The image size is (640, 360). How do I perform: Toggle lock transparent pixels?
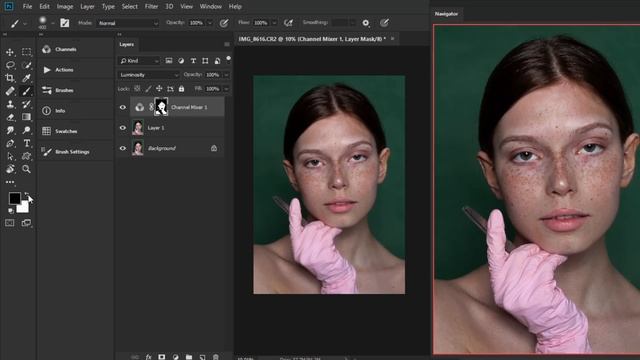(137, 89)
